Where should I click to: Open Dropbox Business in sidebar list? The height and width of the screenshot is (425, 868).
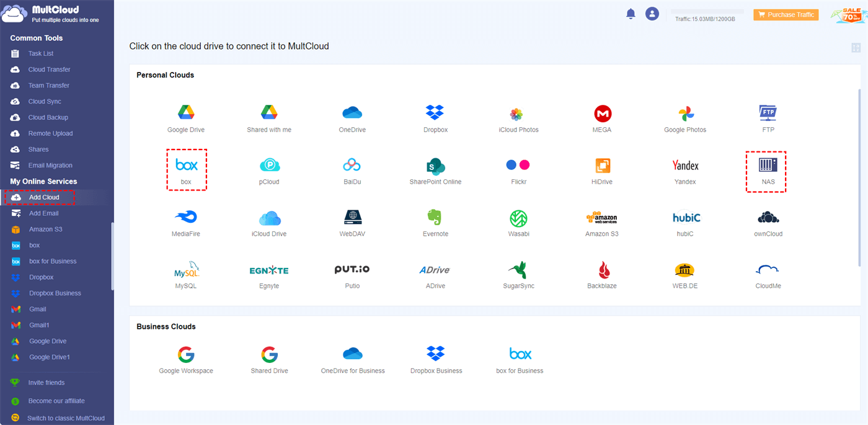[x=56, y=293]
